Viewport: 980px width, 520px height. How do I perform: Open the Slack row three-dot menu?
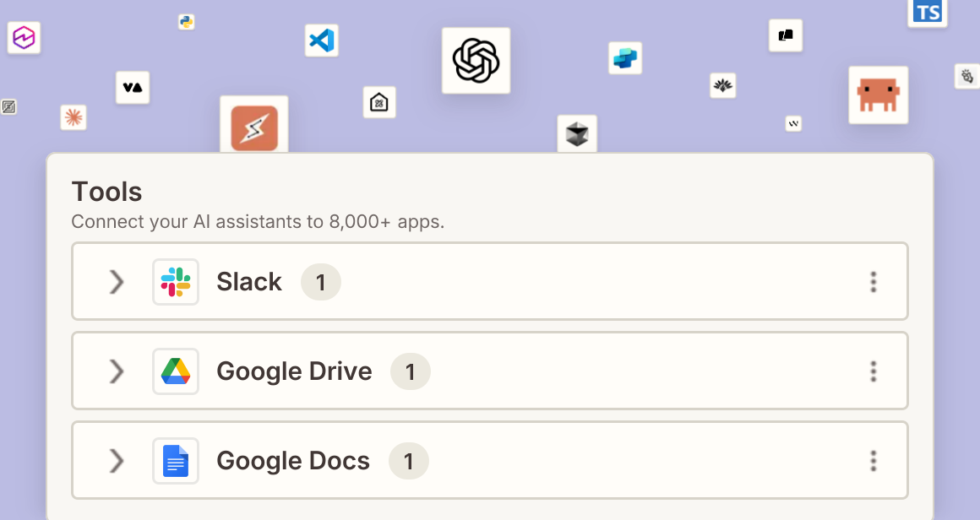[x=873, y=282]
